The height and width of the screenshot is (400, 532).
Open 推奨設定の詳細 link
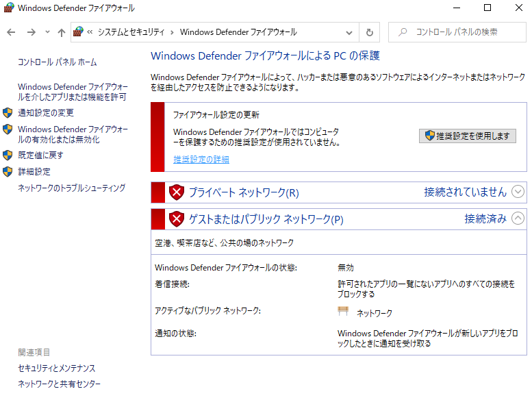point(201,160)
